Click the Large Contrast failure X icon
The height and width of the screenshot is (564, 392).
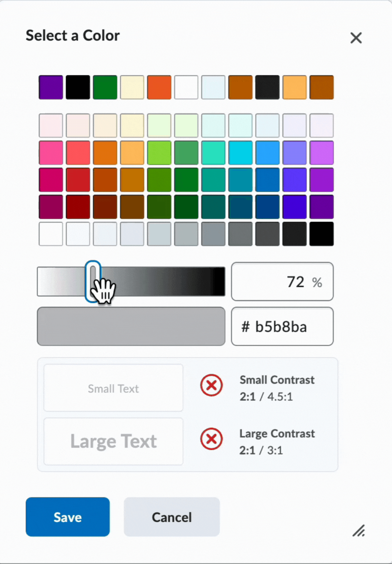(211, 439)
